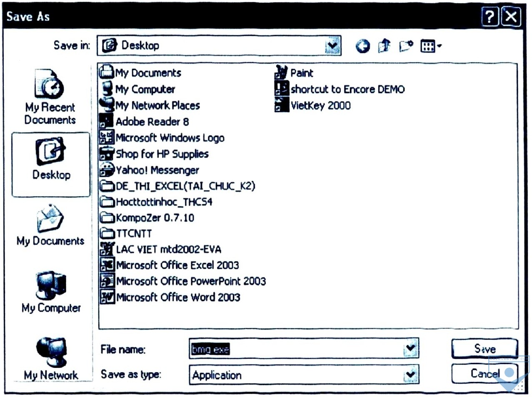The width and height of the screenshot is (532, 397).
Task: Select the Adobe Reader 8 shortcut icon
Action: 107,121
